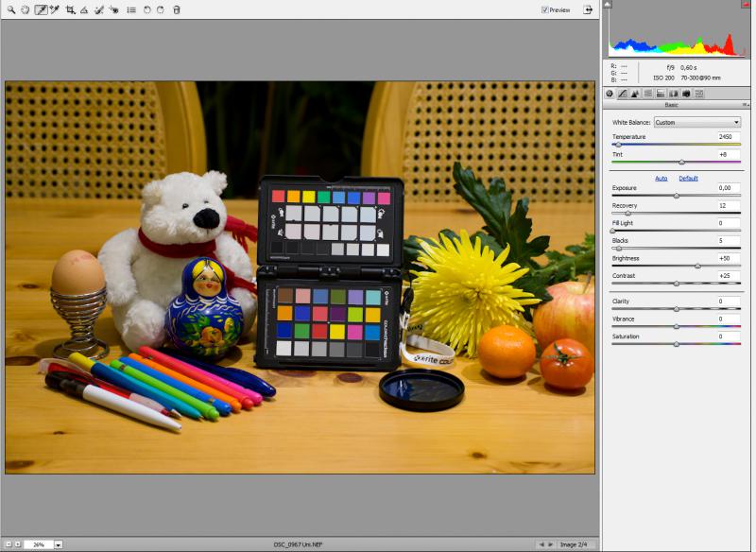Click the zoom out minus button

9,544
